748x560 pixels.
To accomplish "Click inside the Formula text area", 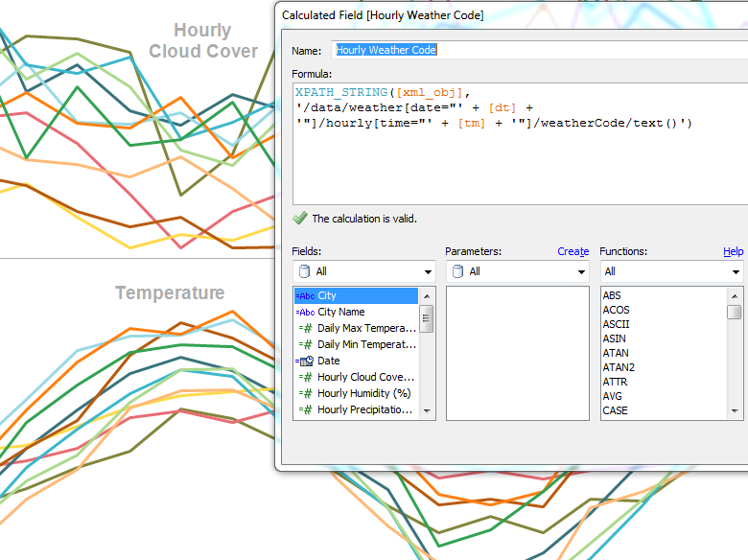I will point(520,144).
